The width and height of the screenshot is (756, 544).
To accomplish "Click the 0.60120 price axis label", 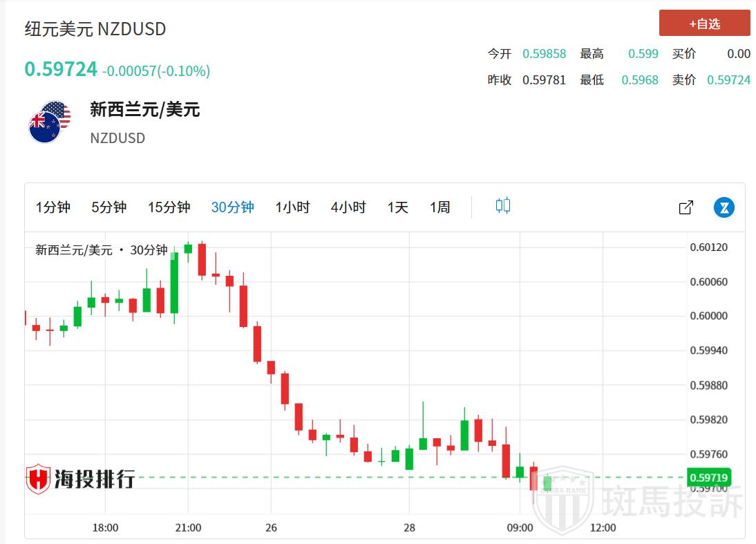I will (x=708, y=247).
